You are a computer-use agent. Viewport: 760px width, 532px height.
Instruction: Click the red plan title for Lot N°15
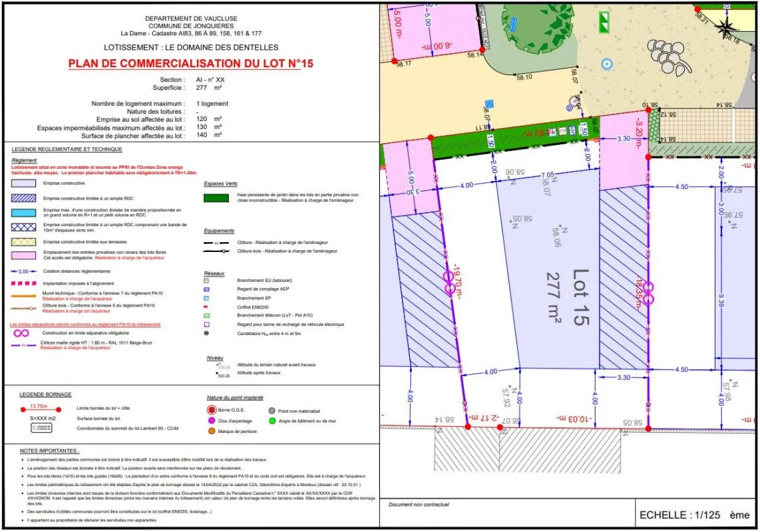point(190,64)
